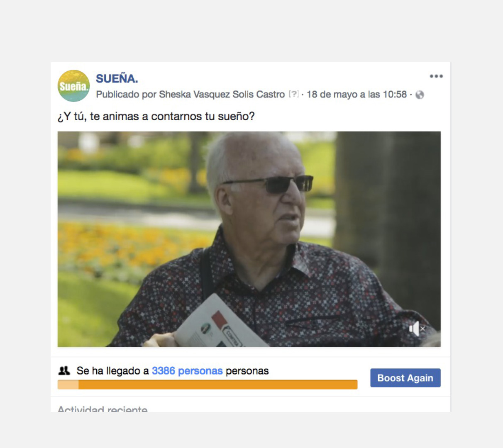Open the Sueña page profile logo

73,86
